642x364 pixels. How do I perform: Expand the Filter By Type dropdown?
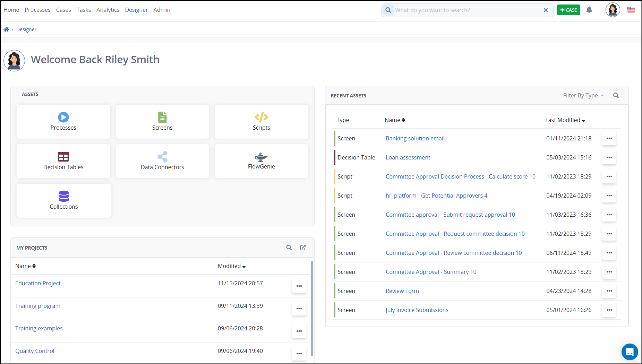point(583,95)
